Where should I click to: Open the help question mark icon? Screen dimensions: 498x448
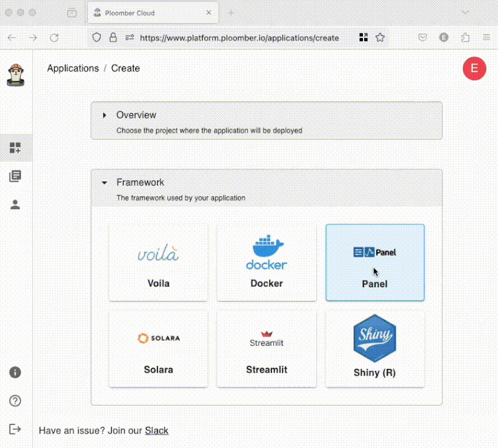[16, 401]
